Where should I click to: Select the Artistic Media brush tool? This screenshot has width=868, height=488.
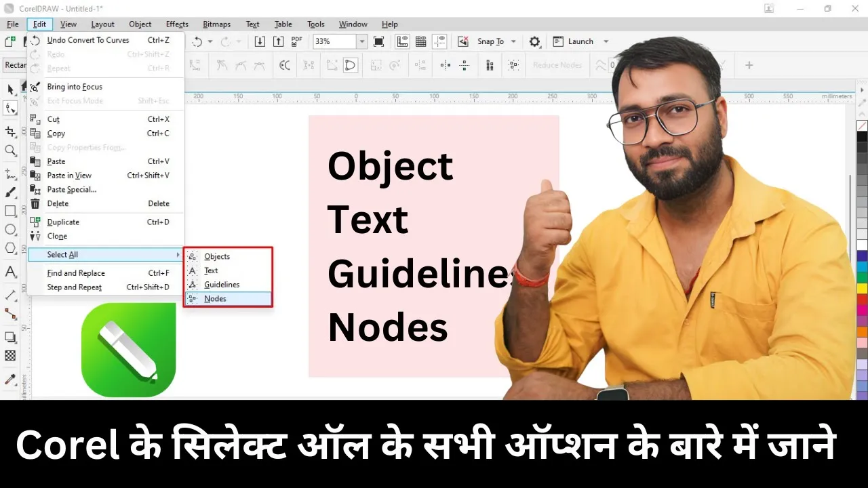pyautogui.click(x=10, y=192)
